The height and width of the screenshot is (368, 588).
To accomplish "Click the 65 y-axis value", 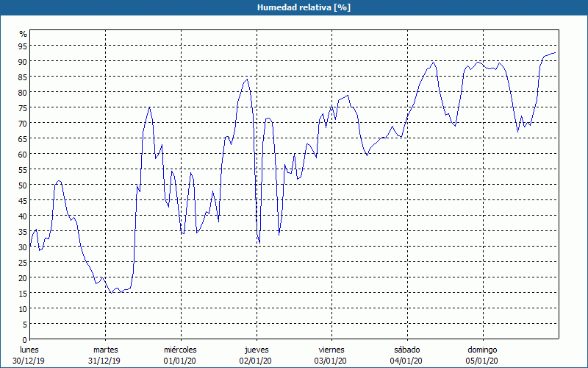I will click(x=23, y=139).
